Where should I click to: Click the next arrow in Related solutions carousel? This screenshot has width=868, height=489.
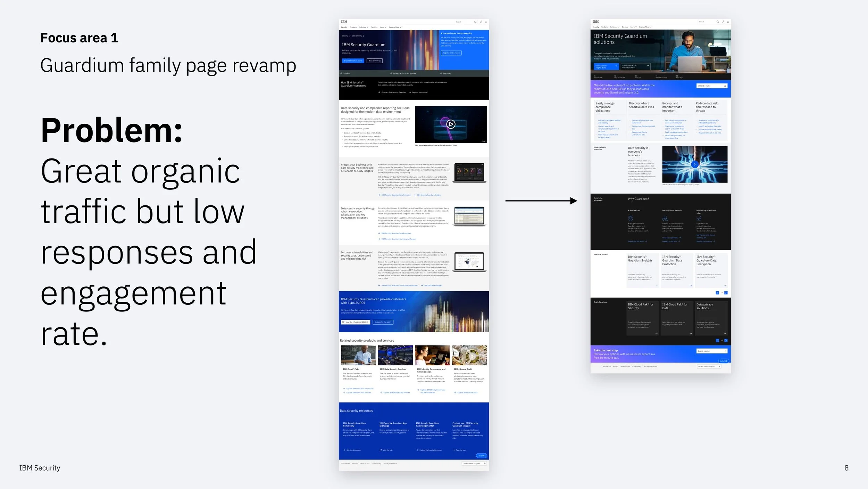[726, 341]
